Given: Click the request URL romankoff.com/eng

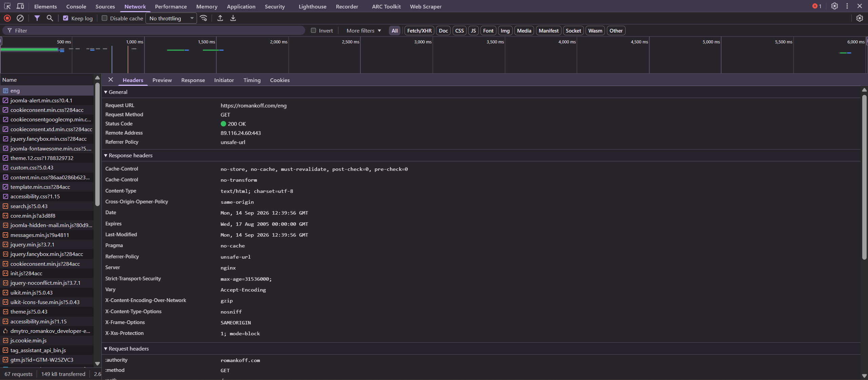Looking at the screenshot, I should (x=253, y=106).
